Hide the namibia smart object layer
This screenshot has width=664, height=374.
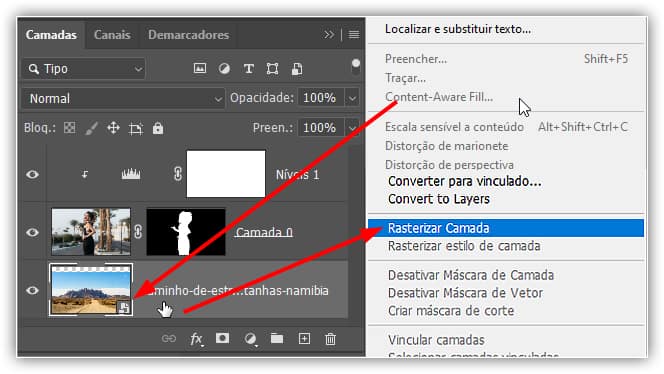[x=32, y=291]
